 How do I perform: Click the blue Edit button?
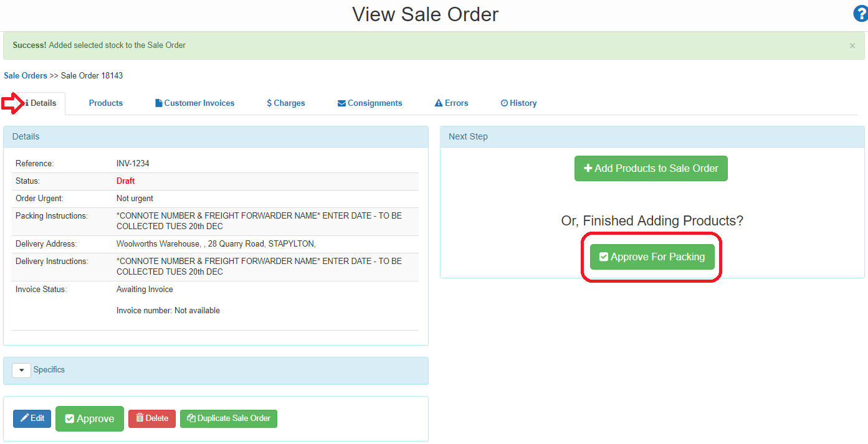click(32, 418)
